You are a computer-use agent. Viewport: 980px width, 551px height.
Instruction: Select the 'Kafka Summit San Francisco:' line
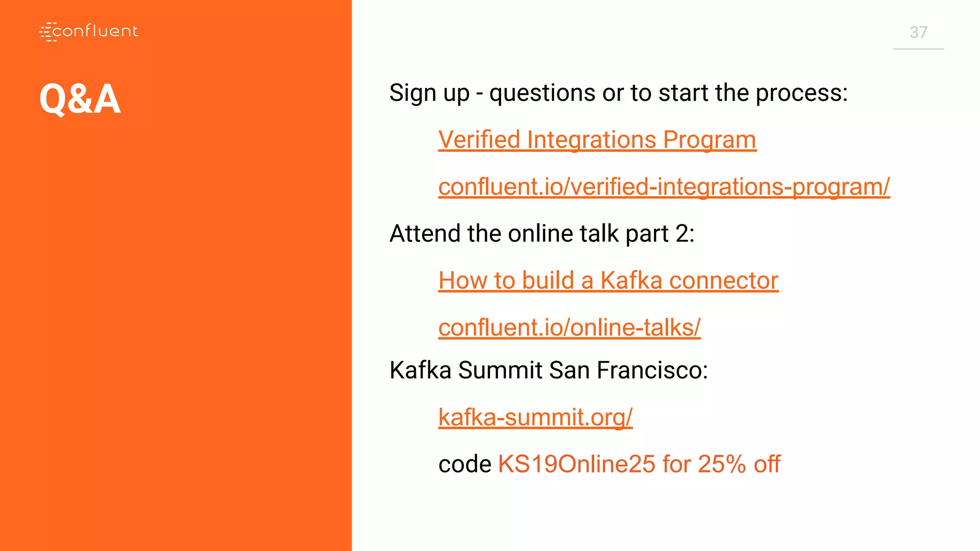[x=548, y=370]
